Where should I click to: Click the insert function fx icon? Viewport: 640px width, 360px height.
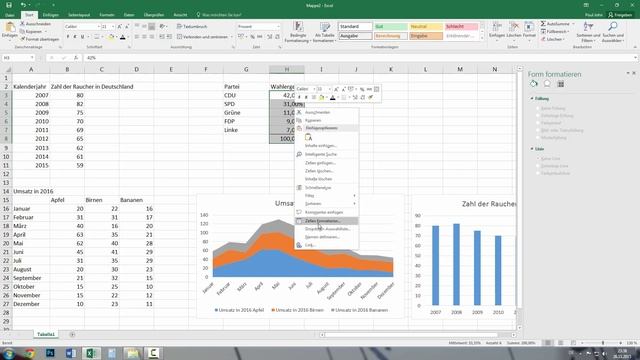click(76, 58)
